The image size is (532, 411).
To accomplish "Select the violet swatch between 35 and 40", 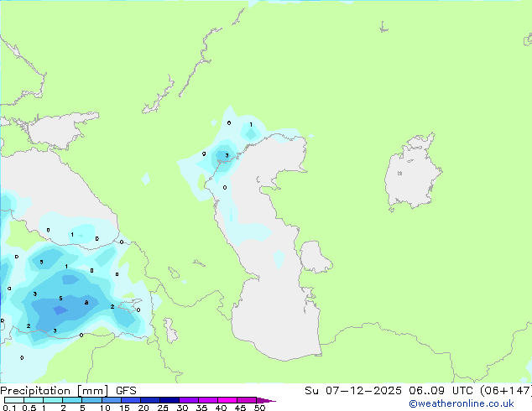I will click(208, 400).
